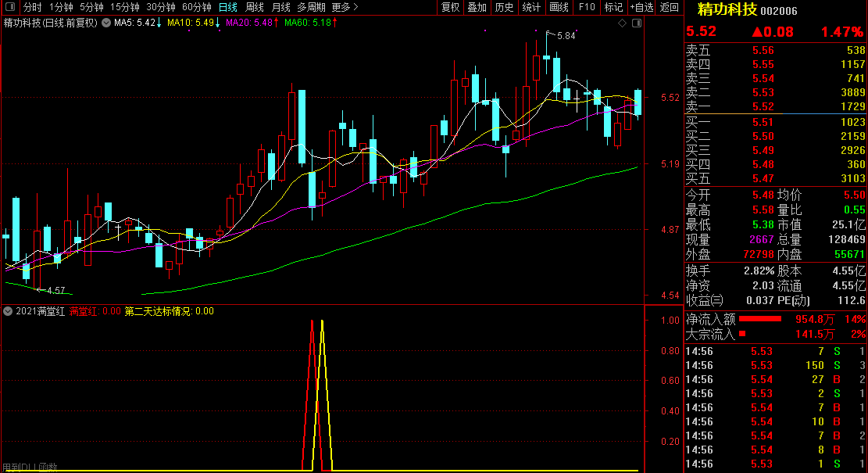Click the 复权 button
This screenshot has width=868, height=473.
pyautogui.click(x=450, y=7)
